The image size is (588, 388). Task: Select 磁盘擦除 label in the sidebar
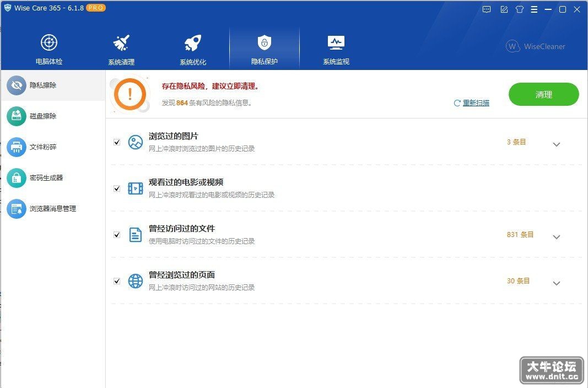pos(43,116)
